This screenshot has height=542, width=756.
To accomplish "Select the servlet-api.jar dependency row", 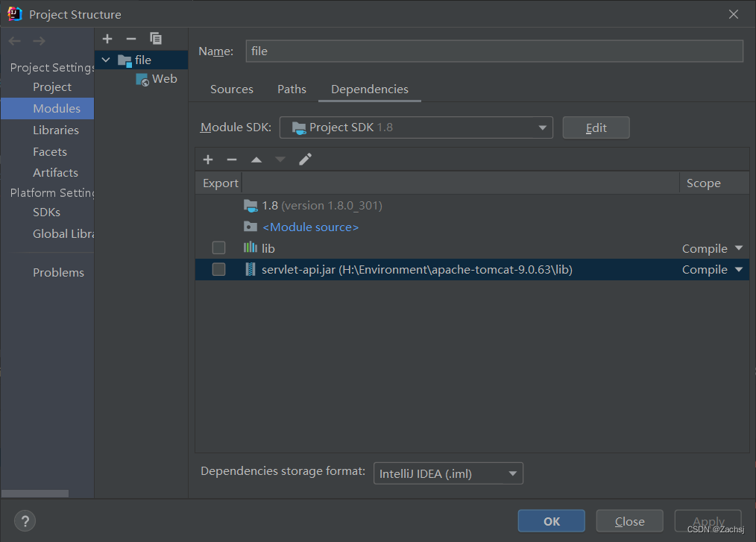I will [x=472, y=269].
